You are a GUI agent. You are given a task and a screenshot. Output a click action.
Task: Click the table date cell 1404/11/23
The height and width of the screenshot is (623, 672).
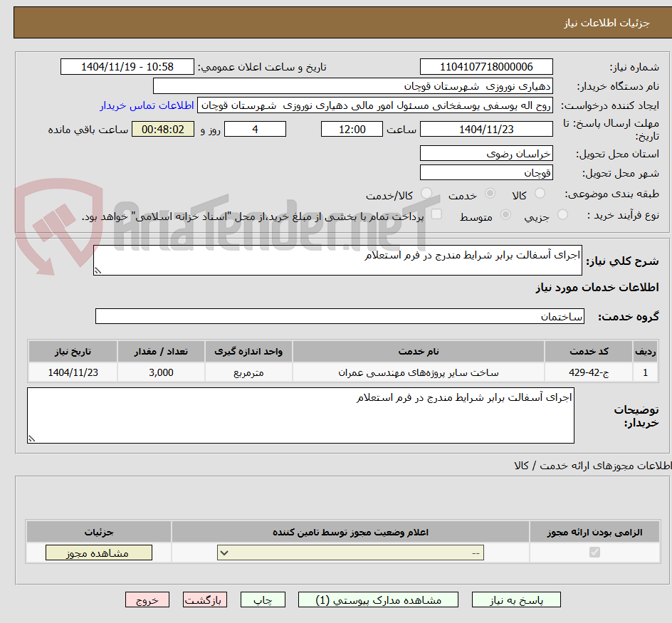[x=73, y=372]
